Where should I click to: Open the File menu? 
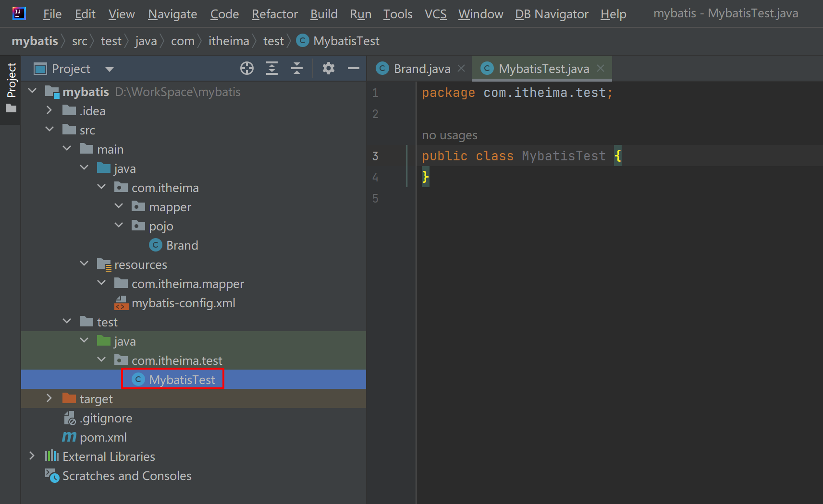[x=52, y=14]
